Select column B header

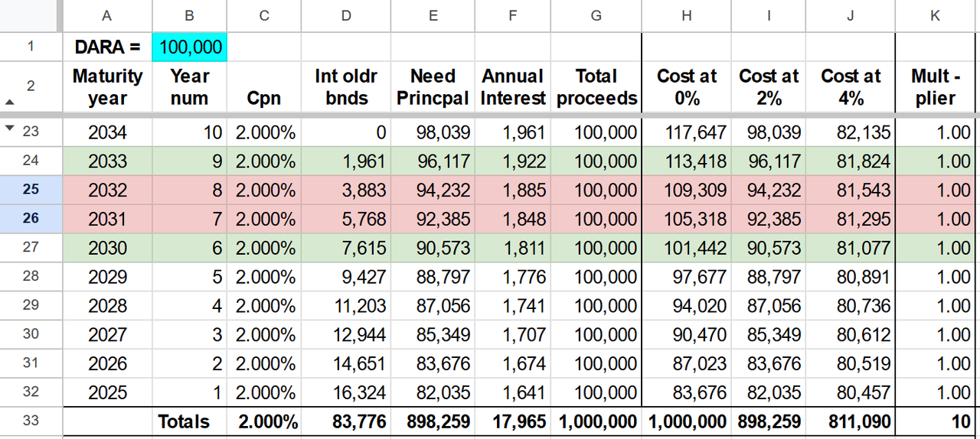tap(190, 15)
